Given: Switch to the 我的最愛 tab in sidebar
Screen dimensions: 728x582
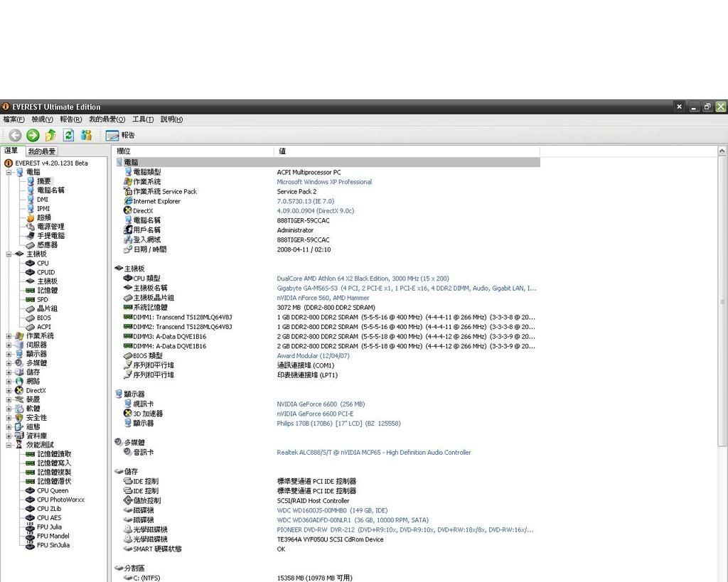Looking at the screenshot, I should 42,151.
